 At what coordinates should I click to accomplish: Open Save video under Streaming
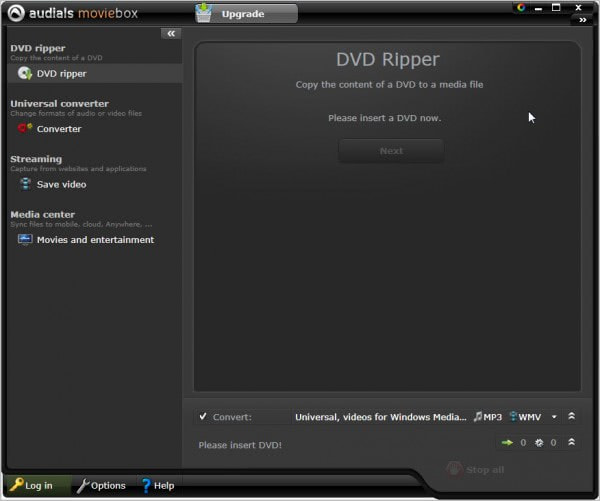click(95, 184)
